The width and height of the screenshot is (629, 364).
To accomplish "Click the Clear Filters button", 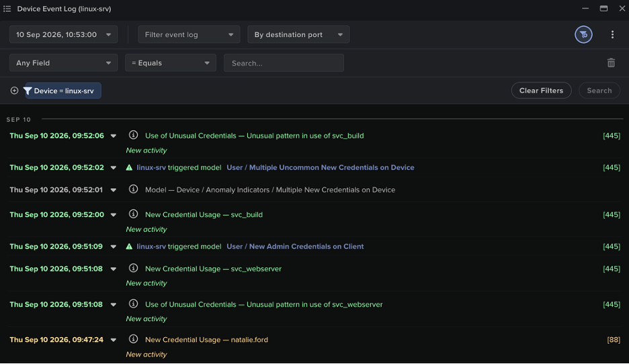I will [541, 91].
